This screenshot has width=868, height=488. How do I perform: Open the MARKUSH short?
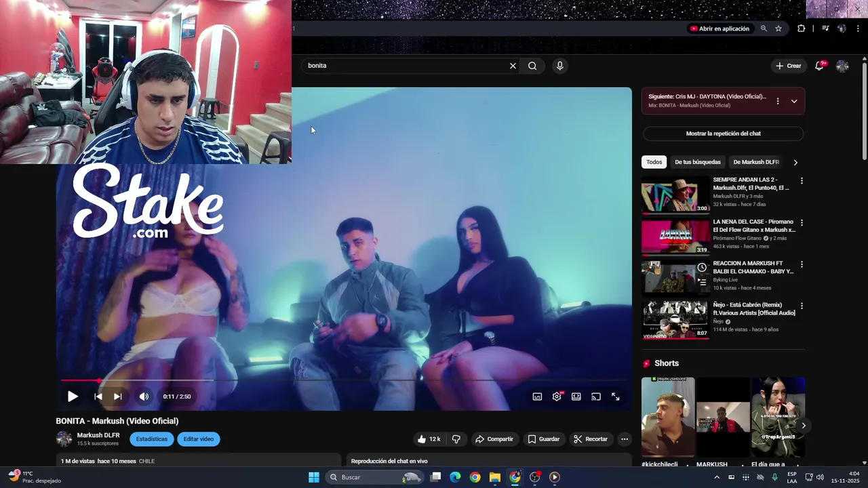click(x=723, y=417)
